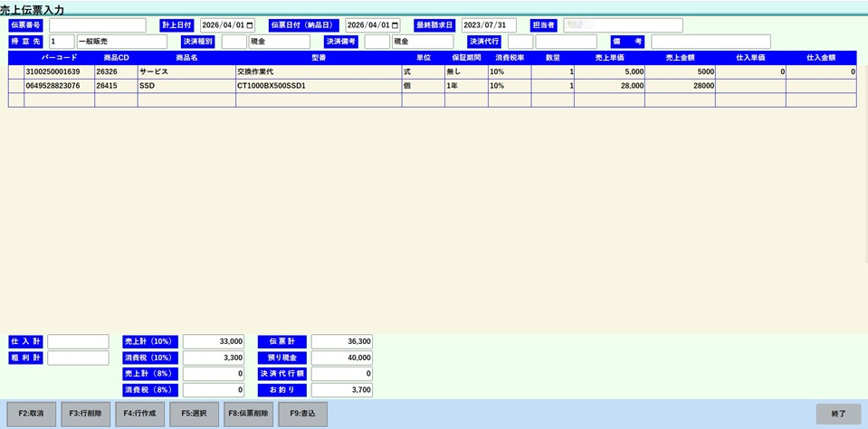Open calendar picker on 計上日付 field
The height and width of the screenshot is (429, 868).
click(x=250, y=25)
